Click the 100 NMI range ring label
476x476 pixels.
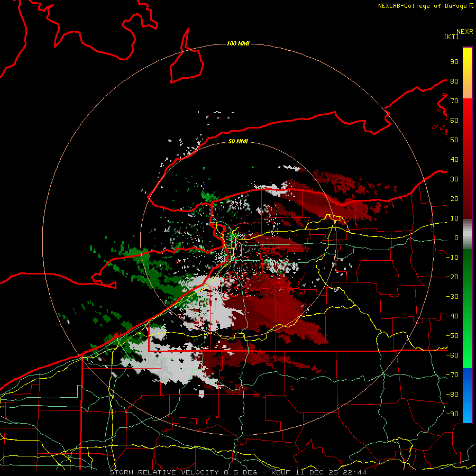[x=238, y=44]
